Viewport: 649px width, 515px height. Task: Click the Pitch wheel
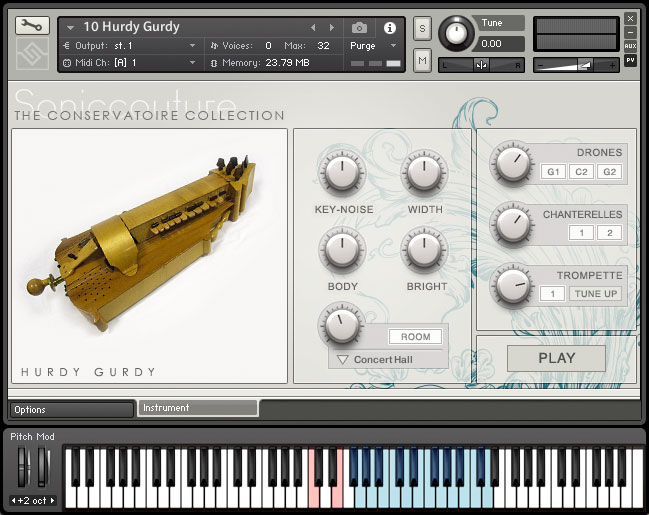coord(24,467)
